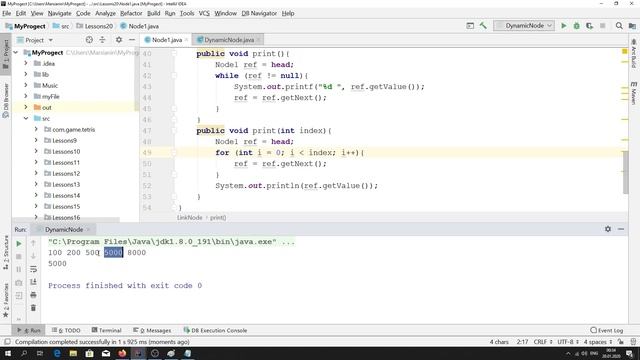Select the myFile folder in tree
This screenshot has height=360, width=640.
[x=51, y=96]
